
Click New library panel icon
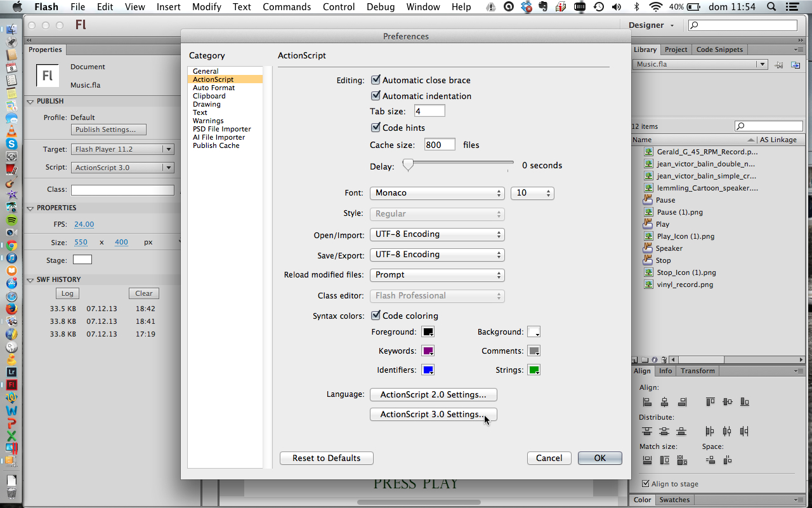(796, 65)
